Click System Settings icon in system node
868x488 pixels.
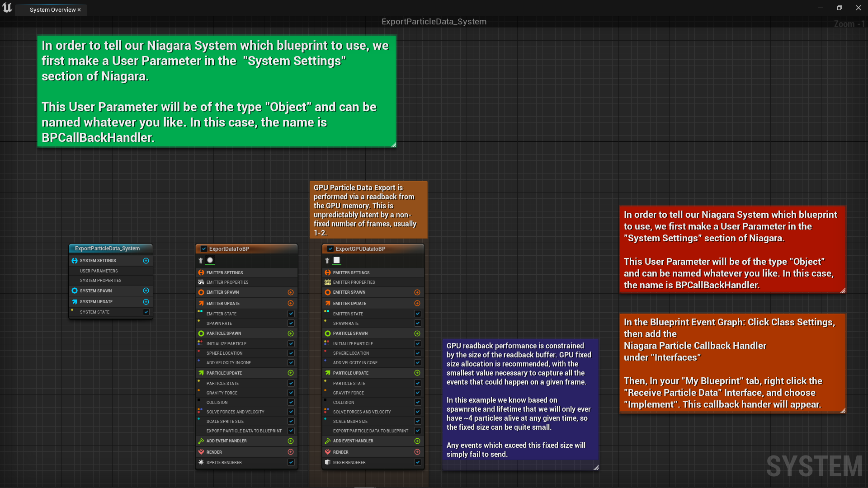click(75, 261)
